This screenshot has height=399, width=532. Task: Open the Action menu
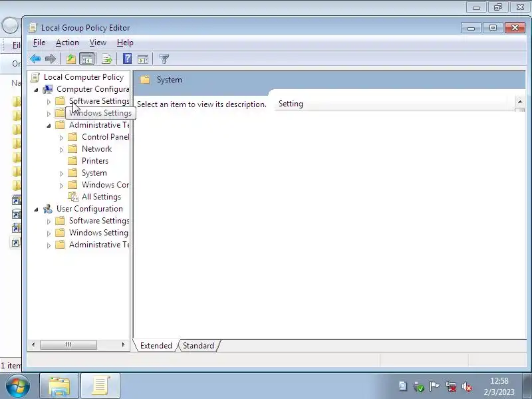(x=67, y=43)
